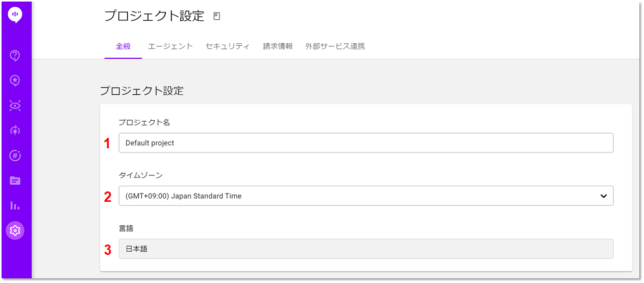Screen dimensions: 644x283
Task: Open the hashtag circle sidebar icon
Action: 15,156
